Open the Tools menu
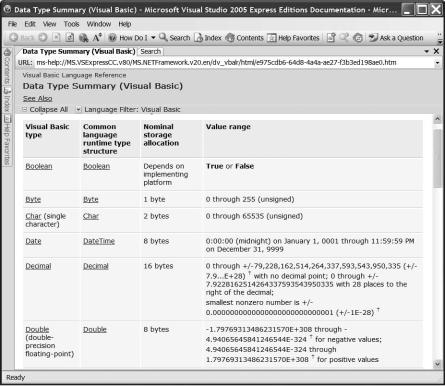The image size is (445, 386). tap(71, 24)
